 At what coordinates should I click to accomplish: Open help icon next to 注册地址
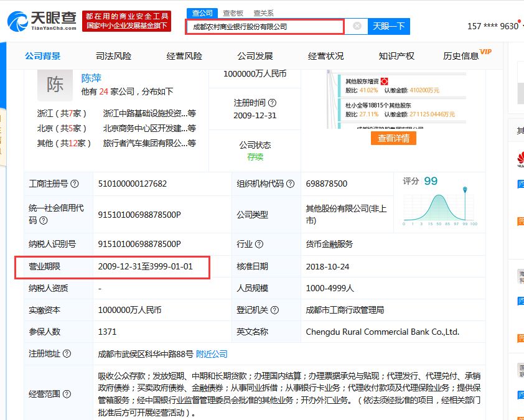pyautogui.click(x=67, y=353)
